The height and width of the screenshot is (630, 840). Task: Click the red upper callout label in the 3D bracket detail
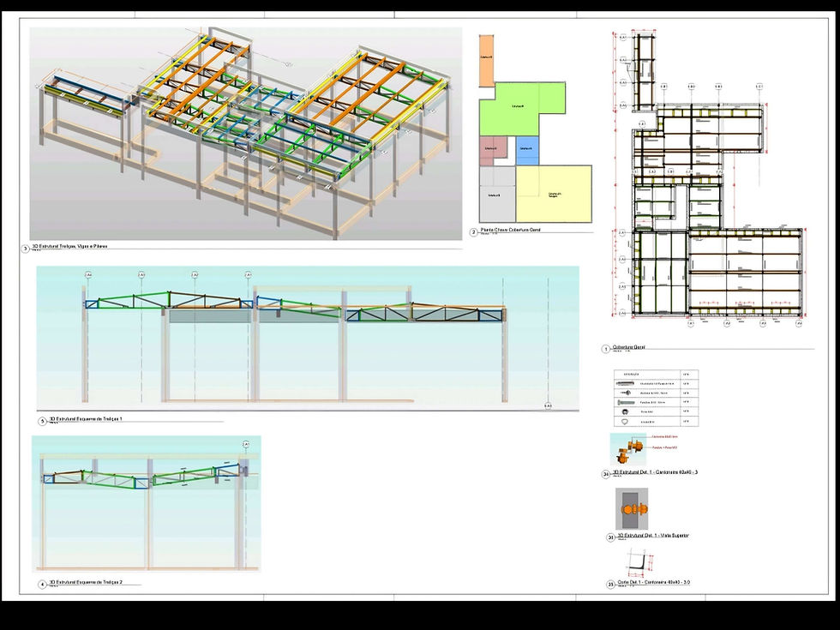tap(665, 436)
